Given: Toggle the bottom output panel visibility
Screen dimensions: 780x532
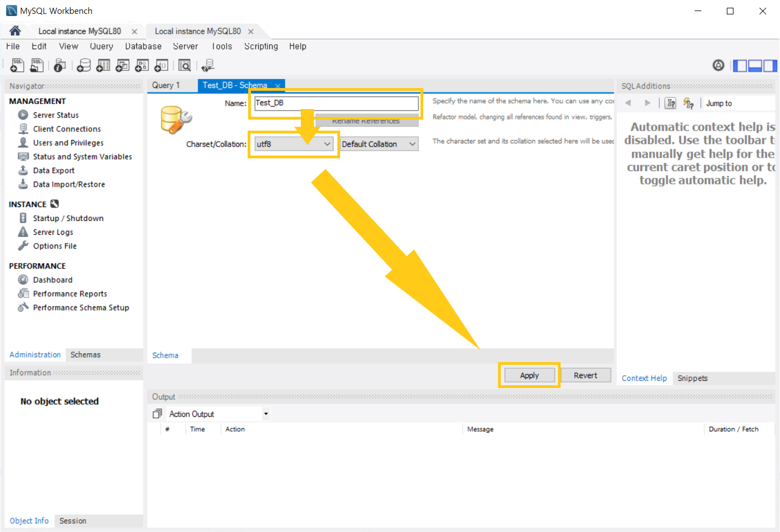Looking at the screenshot, I should pyautogui.click(x=755, y=66).
